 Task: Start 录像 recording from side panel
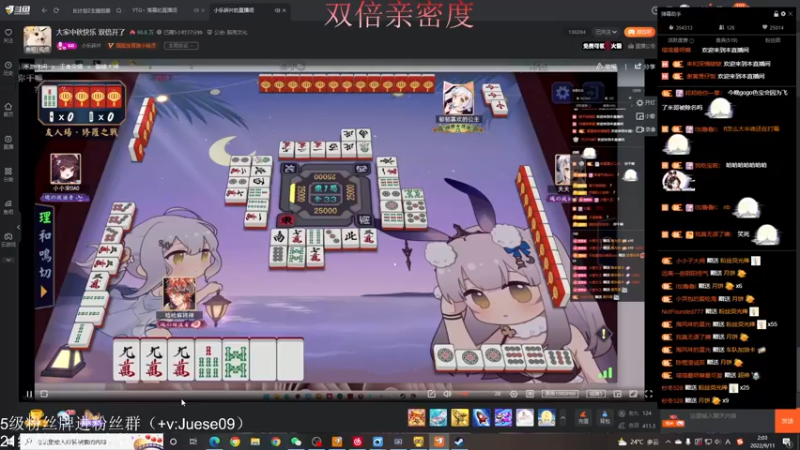point(645,130)
